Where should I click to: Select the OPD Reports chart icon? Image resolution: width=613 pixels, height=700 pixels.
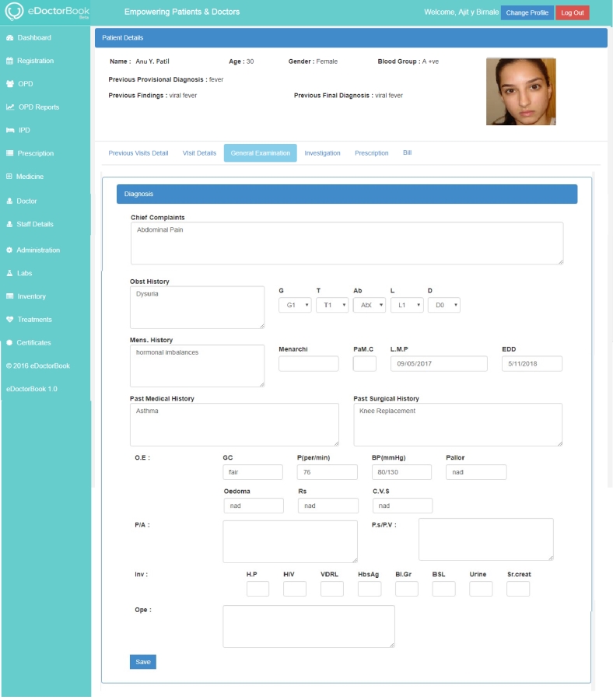[x=9, y=107]
